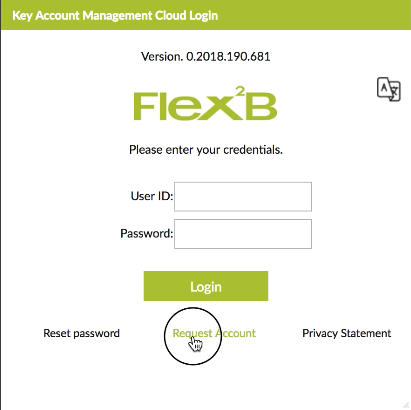Open the language translation icon

pyautogui.click(x=389, y=89)
